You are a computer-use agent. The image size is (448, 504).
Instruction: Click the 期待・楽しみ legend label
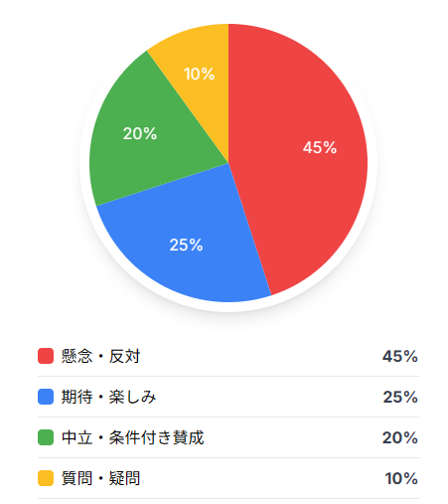point(108,397)
